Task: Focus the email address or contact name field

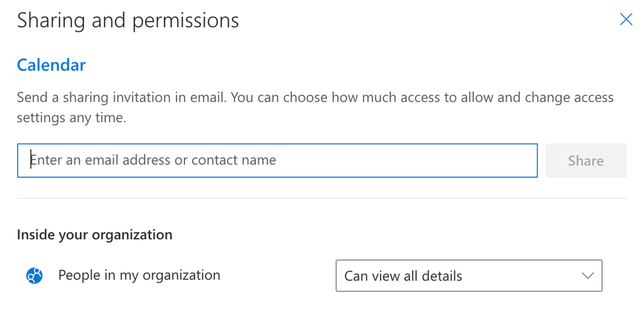Action: pos(277,160)
